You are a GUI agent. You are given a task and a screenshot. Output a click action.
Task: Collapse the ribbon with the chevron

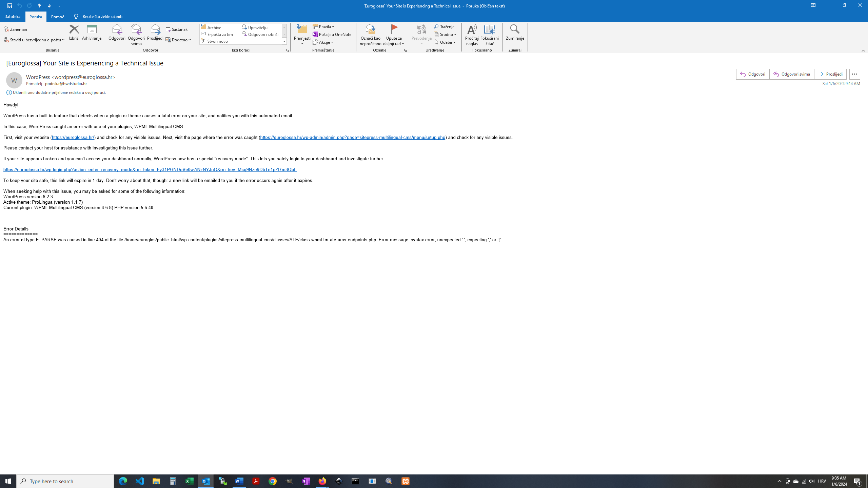[863, 50]
